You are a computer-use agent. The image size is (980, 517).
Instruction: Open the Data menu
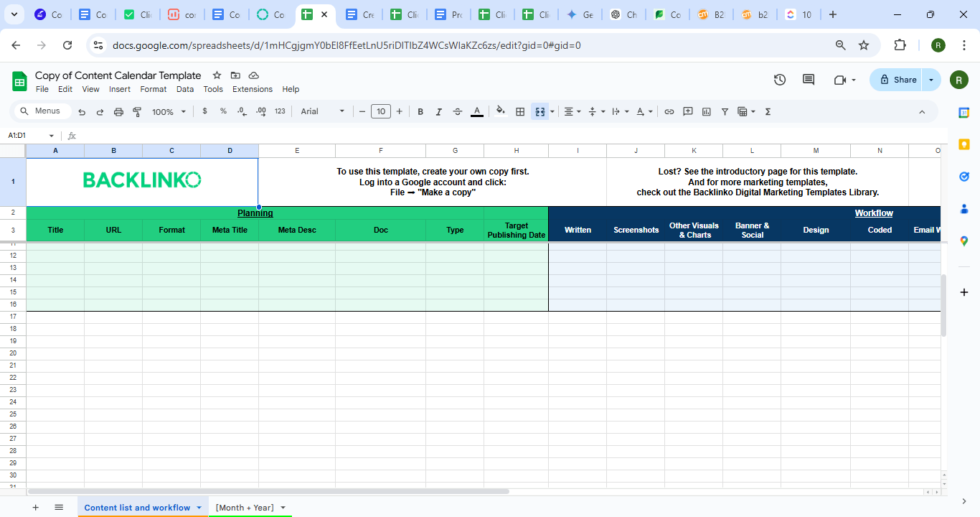pyautogui.click(x=185, y=89)
